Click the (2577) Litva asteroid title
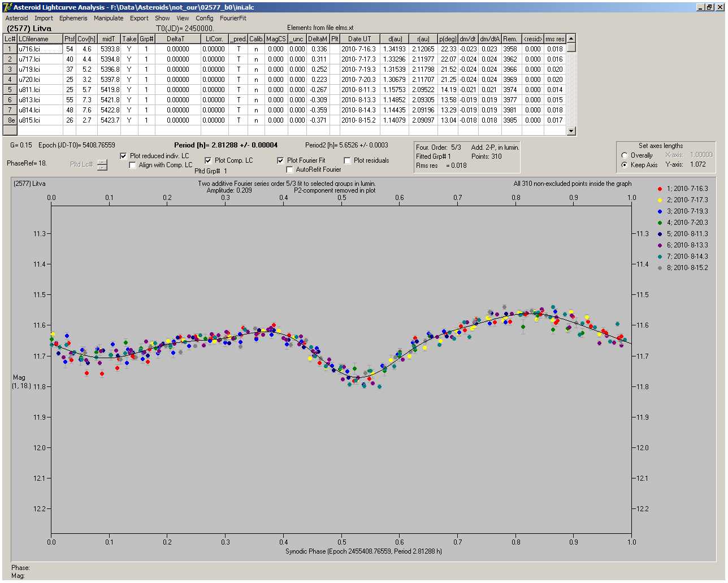The image size is (728, 583). [29, 28]
